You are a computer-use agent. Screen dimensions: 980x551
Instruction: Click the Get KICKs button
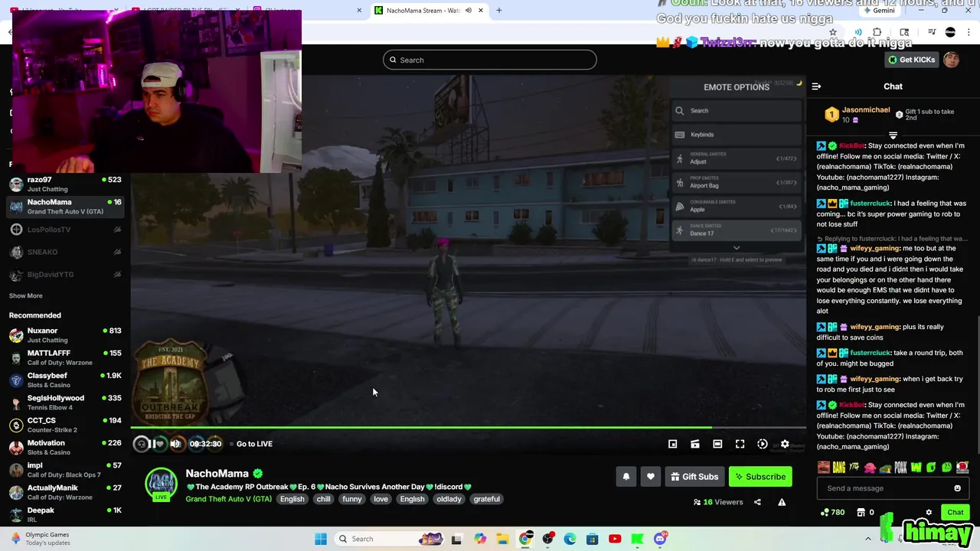[911, 60]
